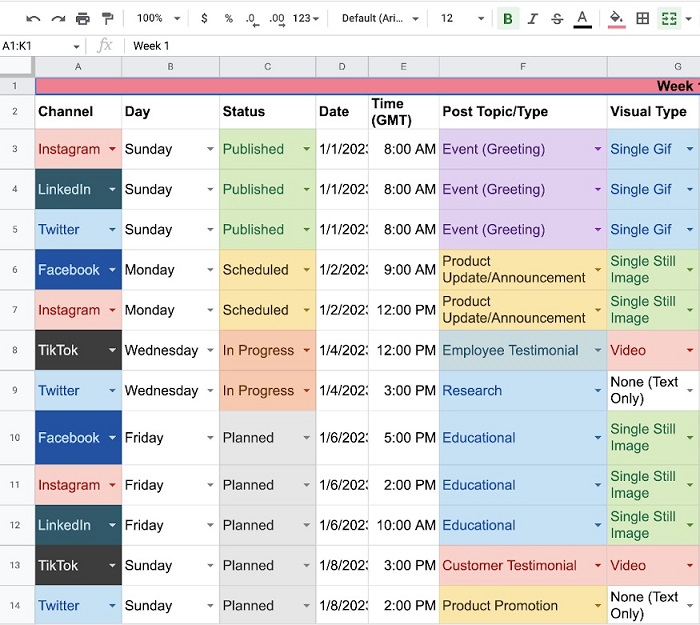
Task: Increase decimal places icon
Action: point(277,19)
